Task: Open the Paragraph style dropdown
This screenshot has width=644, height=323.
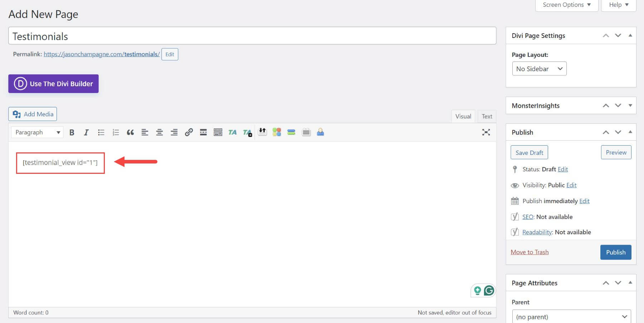Action: pyautogui.click(x=36, y=132)
